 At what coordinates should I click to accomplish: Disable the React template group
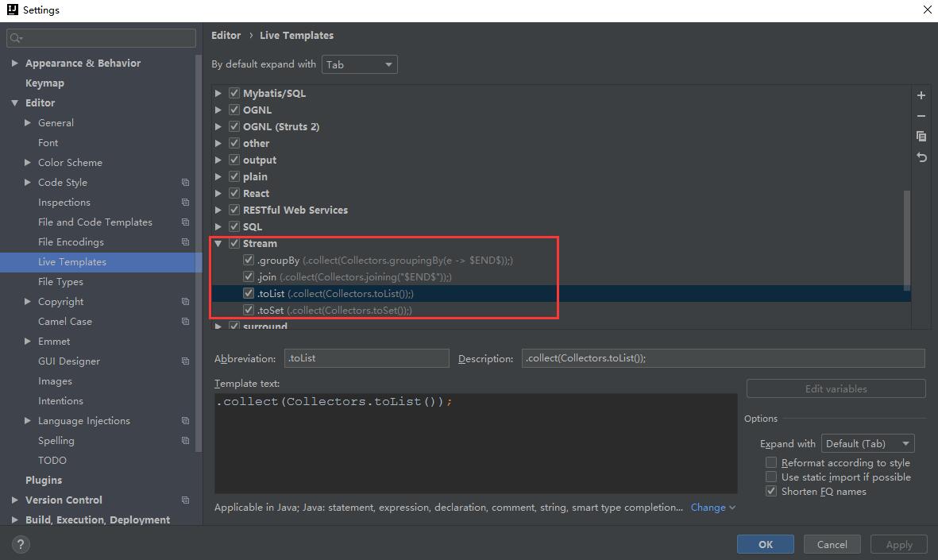click(234, 193)
